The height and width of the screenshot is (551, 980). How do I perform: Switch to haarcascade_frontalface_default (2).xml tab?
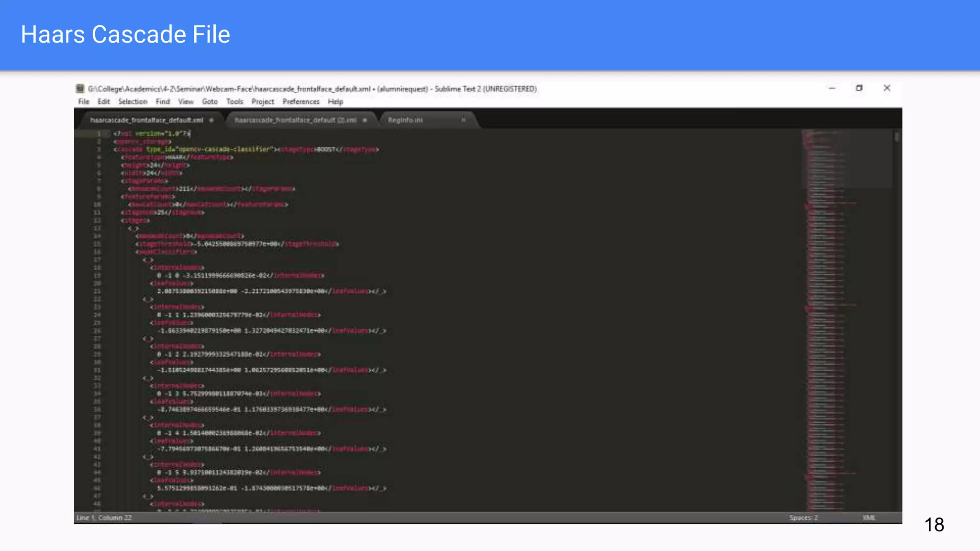coord(295,120)
